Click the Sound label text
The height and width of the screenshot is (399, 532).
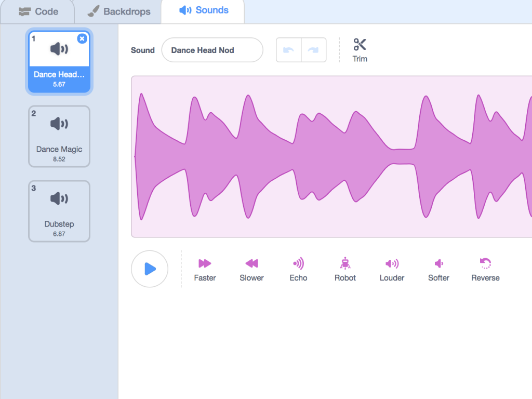[x=143, y=50]
